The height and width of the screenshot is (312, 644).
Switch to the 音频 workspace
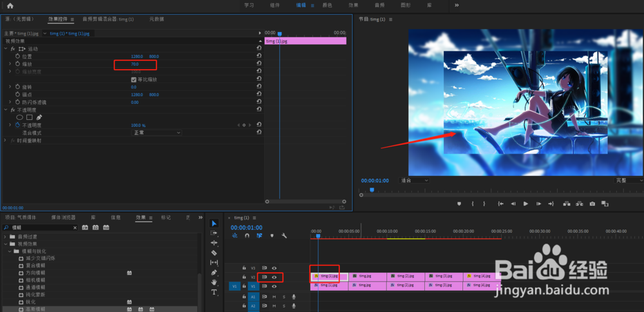(x=379, y=5)
